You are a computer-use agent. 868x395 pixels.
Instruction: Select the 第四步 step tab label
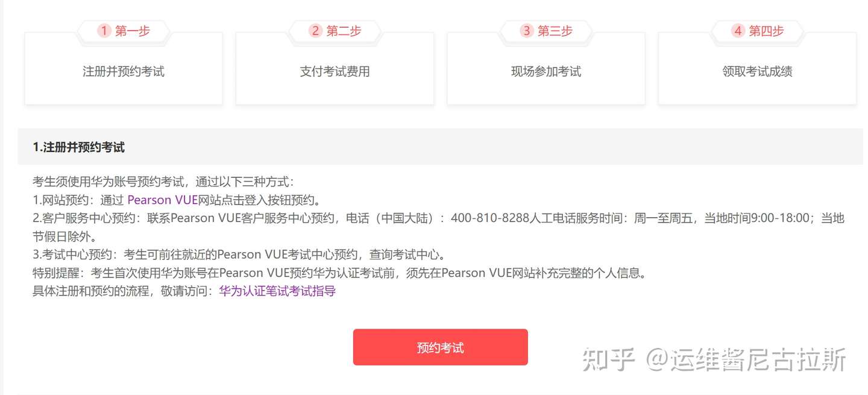coord(766,31)
